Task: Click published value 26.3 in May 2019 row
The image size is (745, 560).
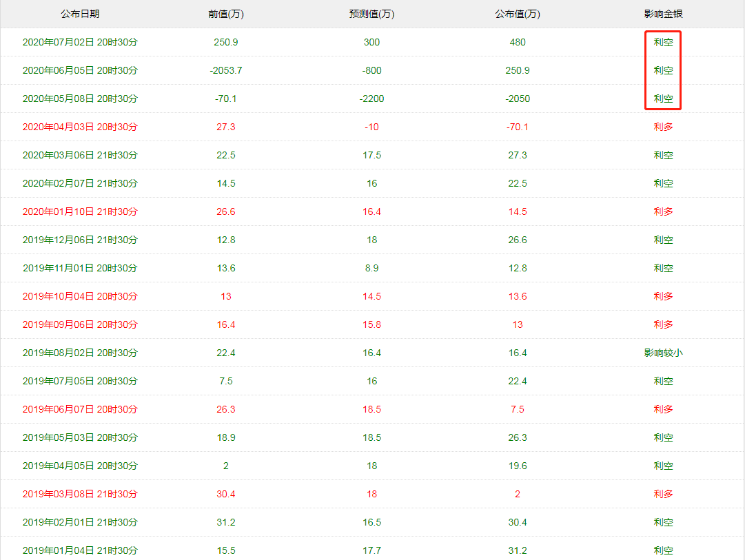Action: pyautogui.click(x=518, y=437)
